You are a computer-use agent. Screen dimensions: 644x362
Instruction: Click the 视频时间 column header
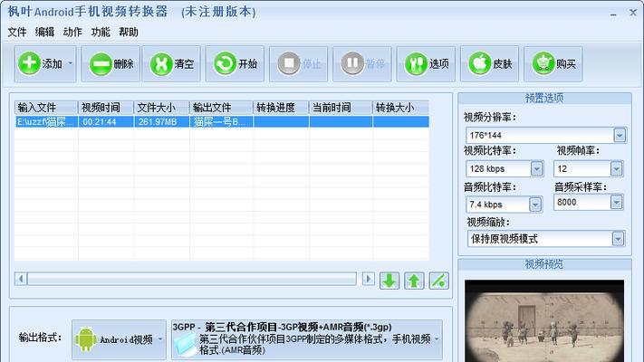click(x=106, y=108)
